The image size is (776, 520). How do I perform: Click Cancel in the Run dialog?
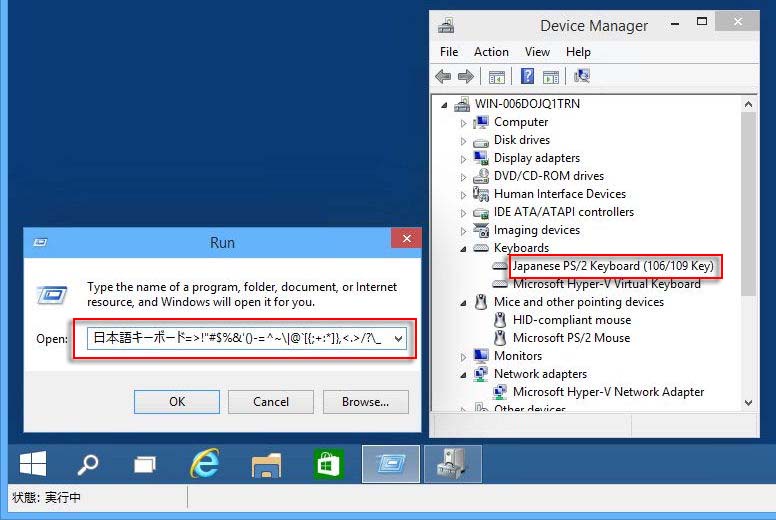click(271, 402)
